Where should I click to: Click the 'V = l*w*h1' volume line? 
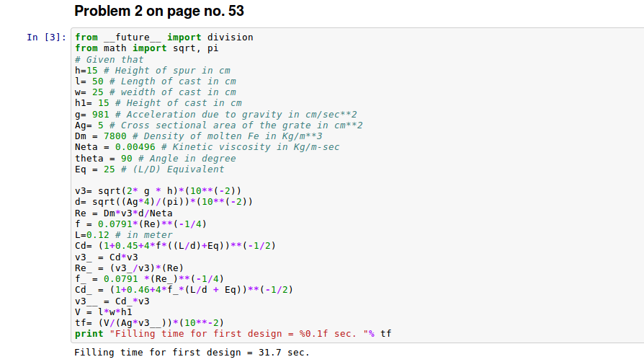[x=104, y=312]
